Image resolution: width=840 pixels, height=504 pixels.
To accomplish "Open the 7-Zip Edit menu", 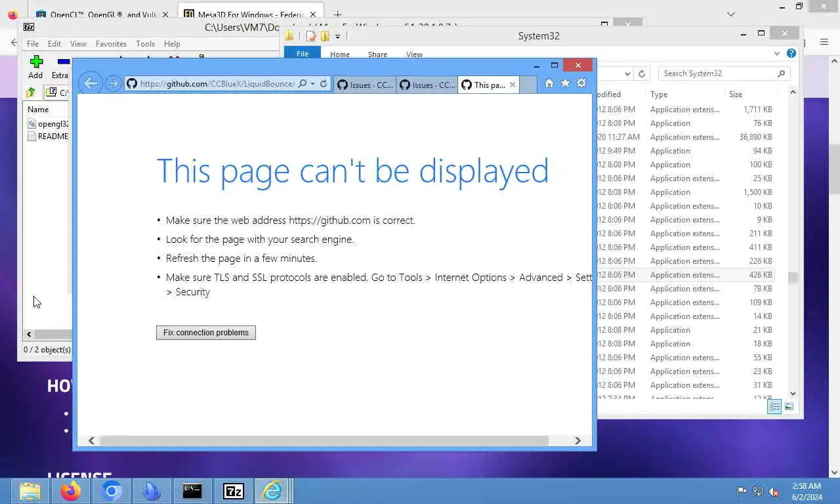I will click(54, 44).
